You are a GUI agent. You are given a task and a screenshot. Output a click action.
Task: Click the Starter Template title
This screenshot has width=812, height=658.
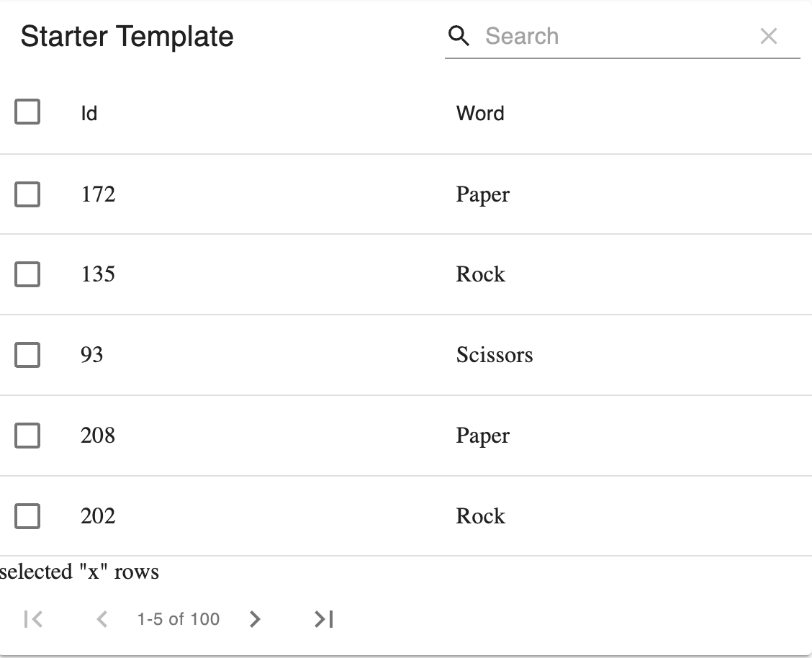pos(127,35)
